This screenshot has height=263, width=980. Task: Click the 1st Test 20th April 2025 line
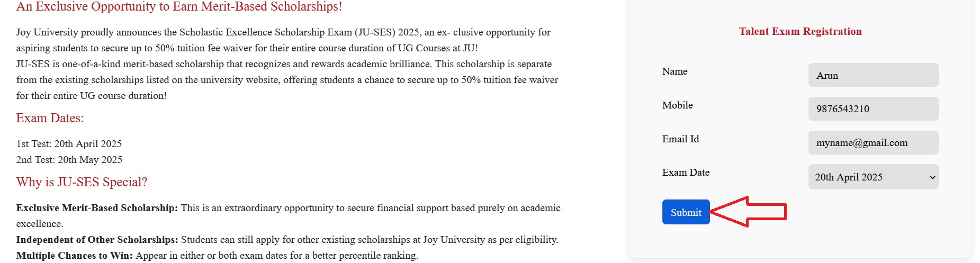(69, 144)
